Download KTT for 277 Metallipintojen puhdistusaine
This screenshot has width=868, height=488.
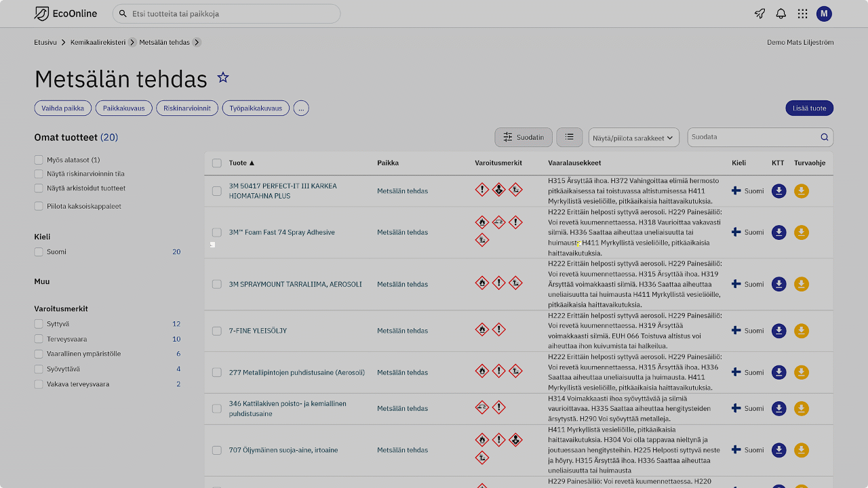tap(779, 372)
